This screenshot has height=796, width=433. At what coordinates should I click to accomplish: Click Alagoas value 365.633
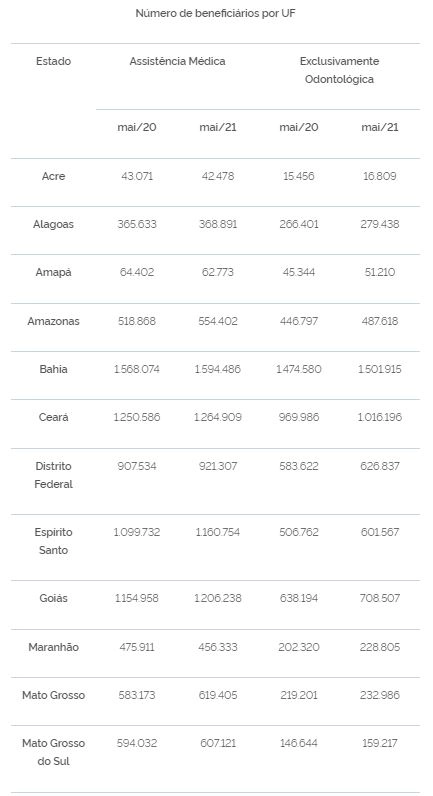pyautogui.click(x=137, y=224)
